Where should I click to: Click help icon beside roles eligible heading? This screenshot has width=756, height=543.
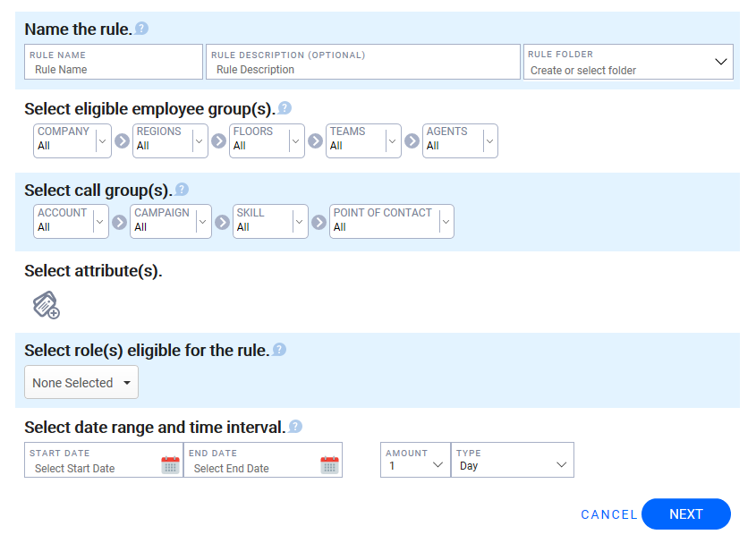279,350
